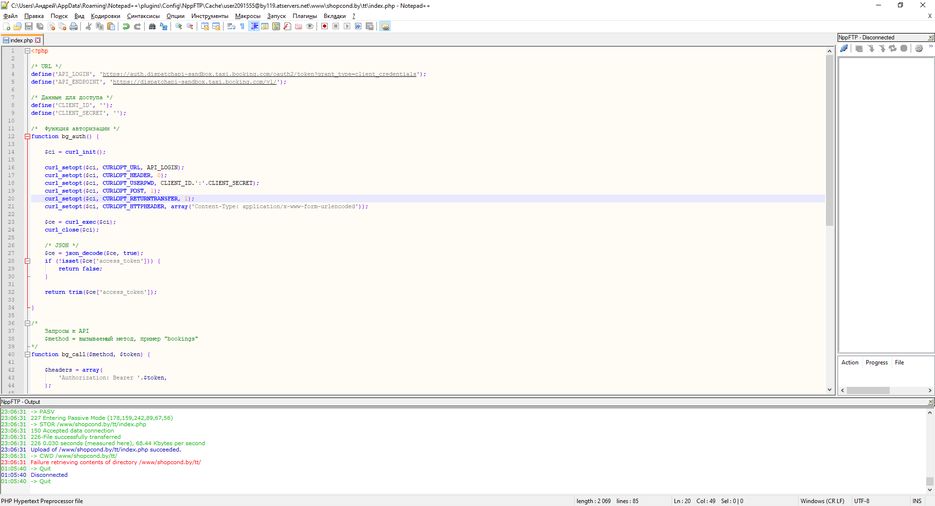Click the Replace toolbar icon
Image resolution: width=935 pixels, height=506 pixels.
(x=163, y=26)
